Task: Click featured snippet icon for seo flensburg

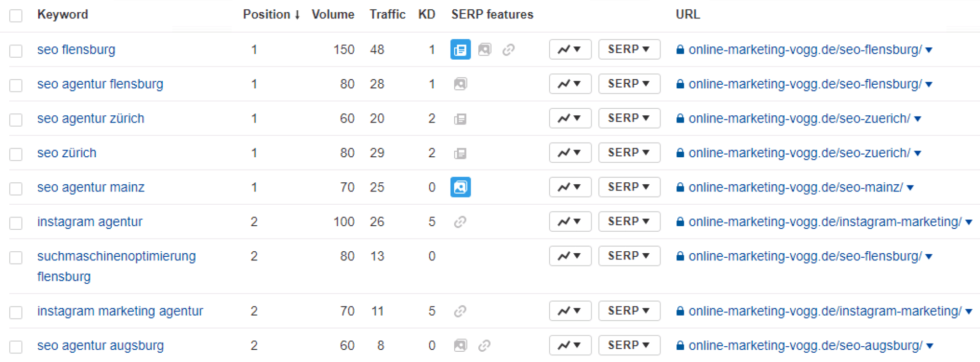Action: coord(460,50)
